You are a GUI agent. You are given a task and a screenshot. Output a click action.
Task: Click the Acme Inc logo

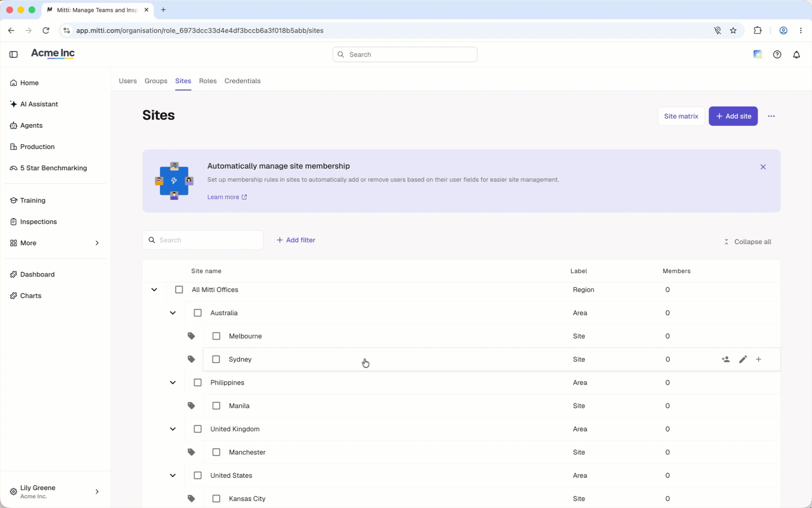click(x=53, y=54)
